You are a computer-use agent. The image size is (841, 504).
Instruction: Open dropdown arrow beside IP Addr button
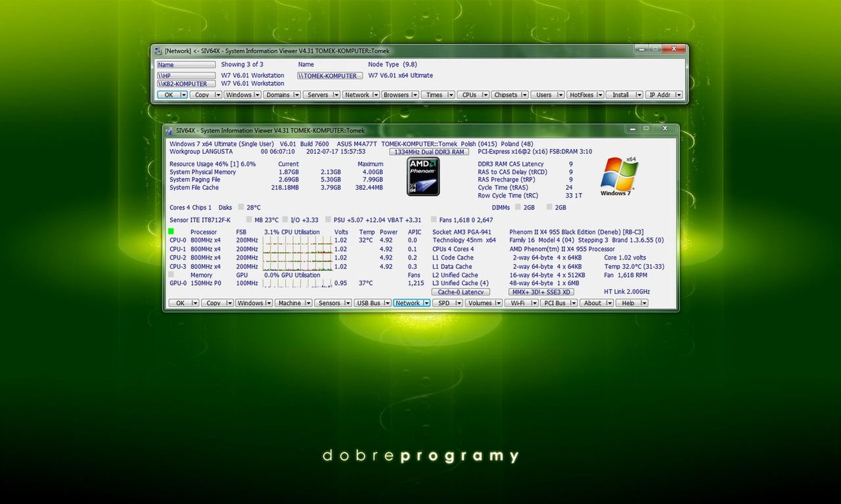(x=678, y=95)
